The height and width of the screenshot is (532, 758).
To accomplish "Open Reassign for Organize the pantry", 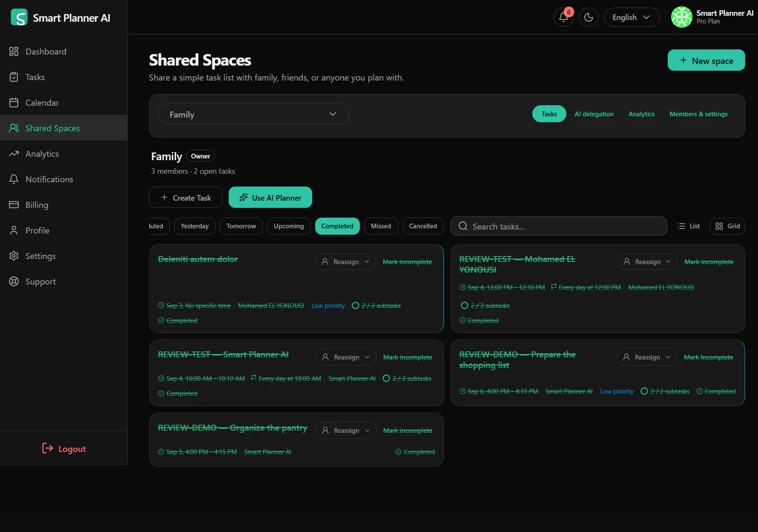I will point(346,430).
